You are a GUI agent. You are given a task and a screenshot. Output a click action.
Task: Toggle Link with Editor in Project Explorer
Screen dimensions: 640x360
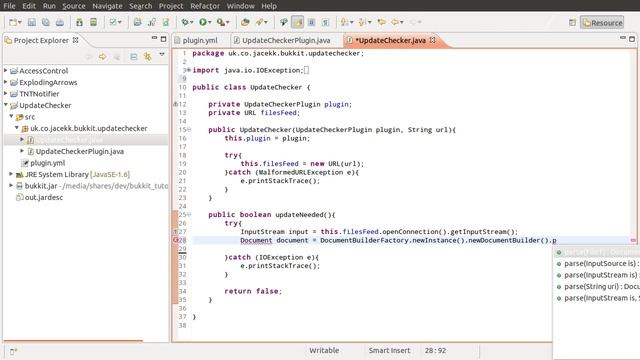pyautogui.click(x=147, y=57)
